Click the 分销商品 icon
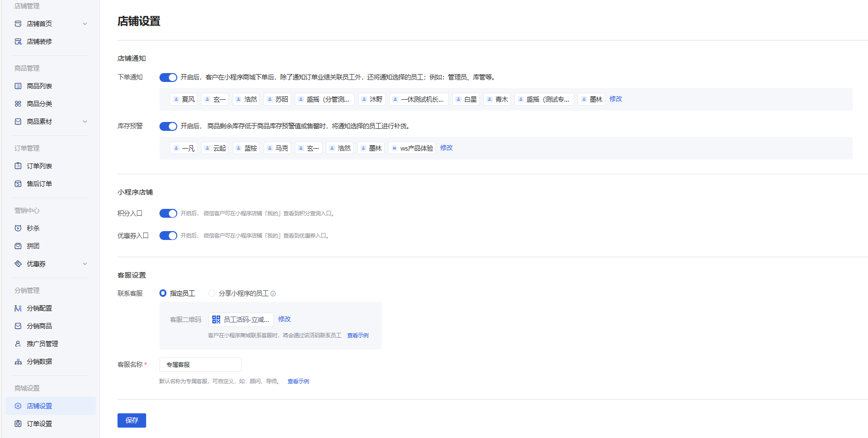This screenshot has height=438, width=868. click(18, 326)
